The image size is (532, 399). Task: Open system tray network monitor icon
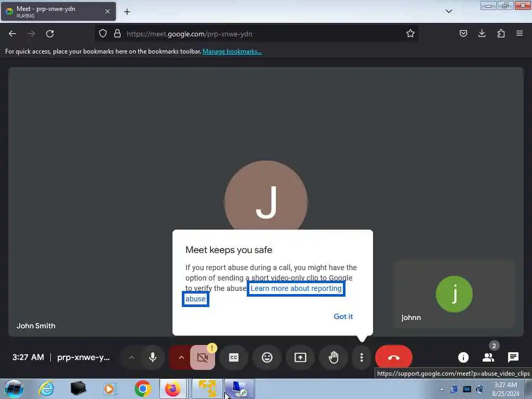click(467, 389)
